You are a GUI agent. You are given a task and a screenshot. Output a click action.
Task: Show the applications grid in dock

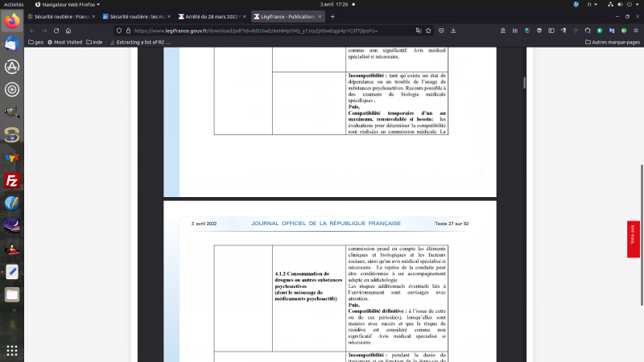coord(12,351)
